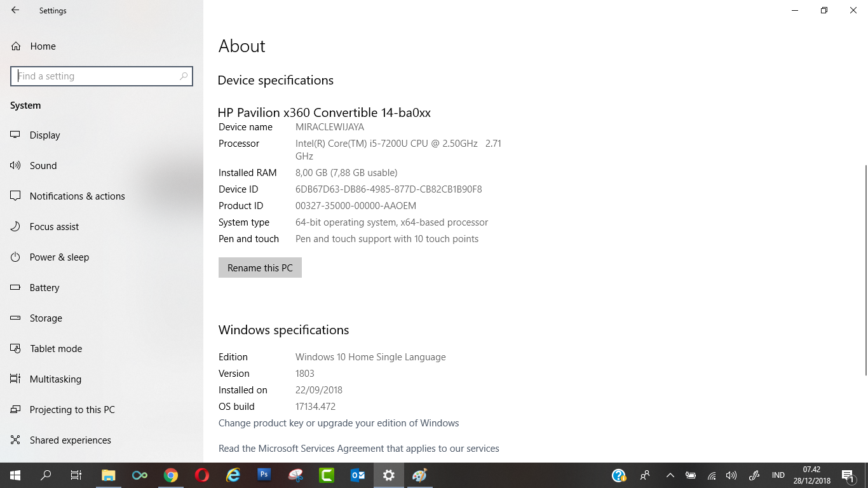Open Display settings
868x488 pixels.
[x=102, y=135]
